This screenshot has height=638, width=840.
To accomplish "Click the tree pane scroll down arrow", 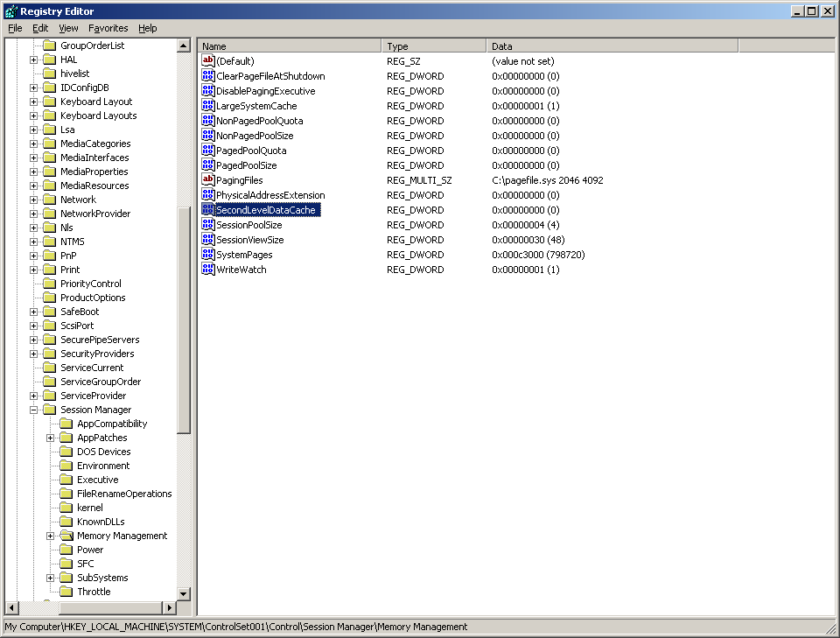I will pyautogui.click(x=183, y=593).
